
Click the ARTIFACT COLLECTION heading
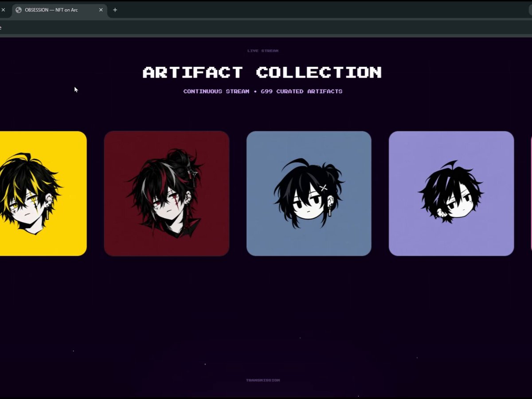[262, 72]
